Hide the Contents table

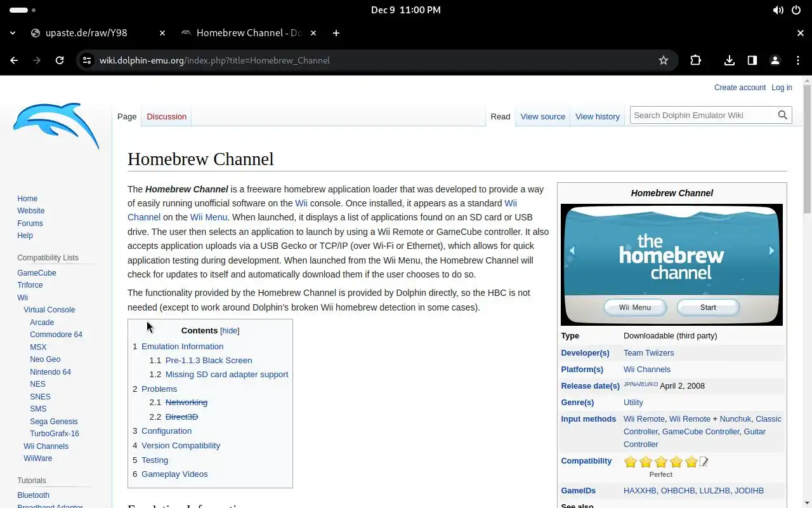(x=230, y=331)
